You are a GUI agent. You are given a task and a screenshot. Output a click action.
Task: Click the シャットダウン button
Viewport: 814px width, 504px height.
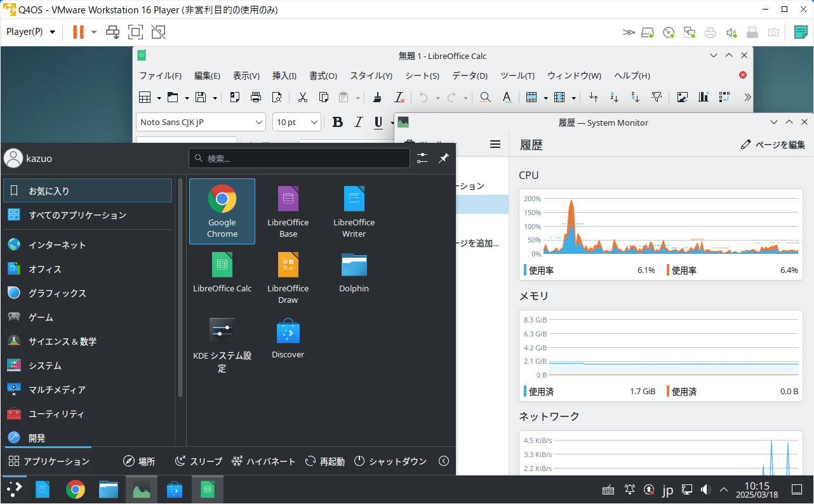(x=390, y=461)
